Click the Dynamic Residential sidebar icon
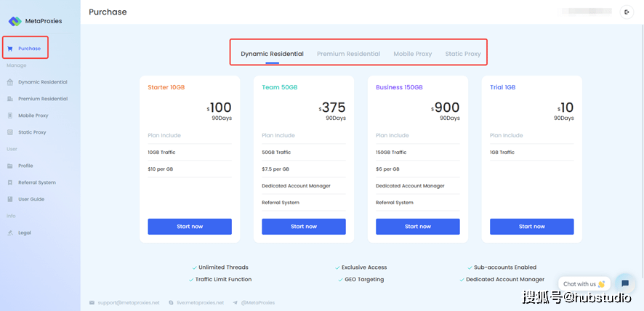 pos(10,82)
